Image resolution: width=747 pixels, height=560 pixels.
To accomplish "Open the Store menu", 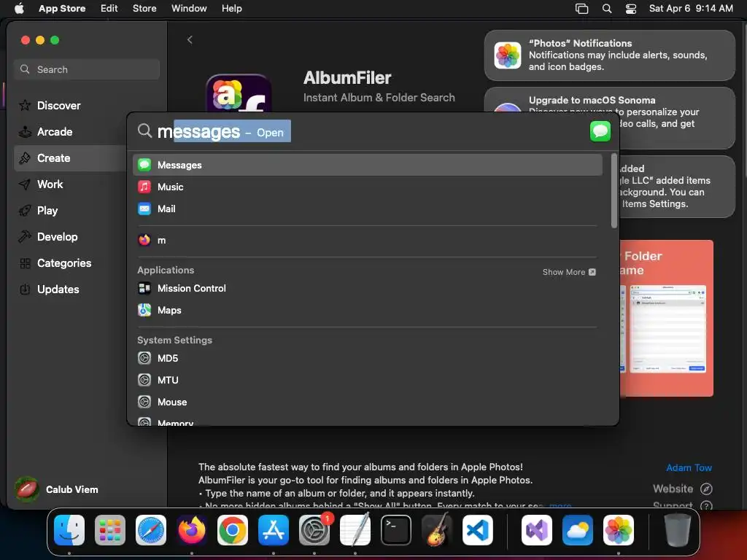I will click(x=144, y=9).
